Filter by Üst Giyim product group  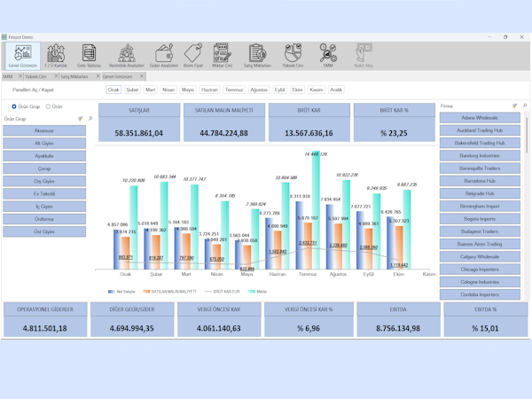[x=44, y=231]
